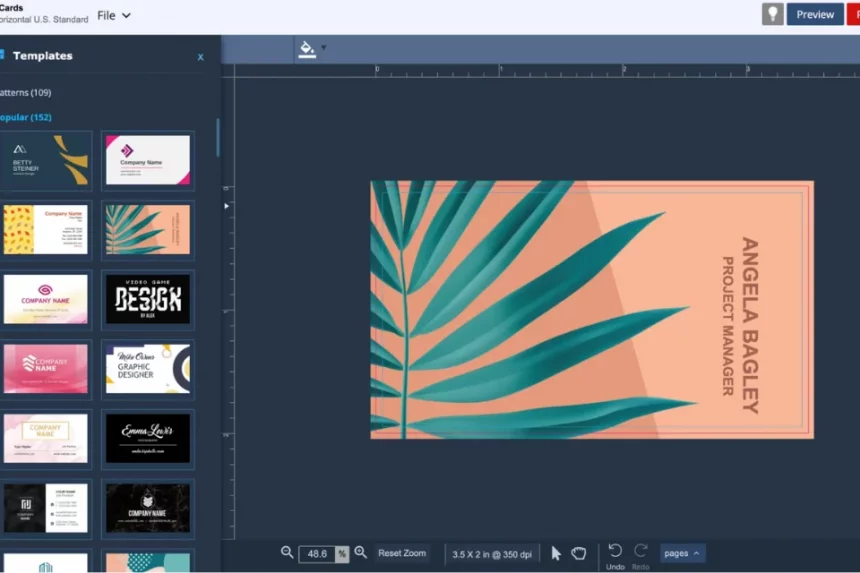Image resolution: width=860 pixels, height=573 pixels.
Task: Choose the watercolor spiral Company Name template
Action: point(46,299)
